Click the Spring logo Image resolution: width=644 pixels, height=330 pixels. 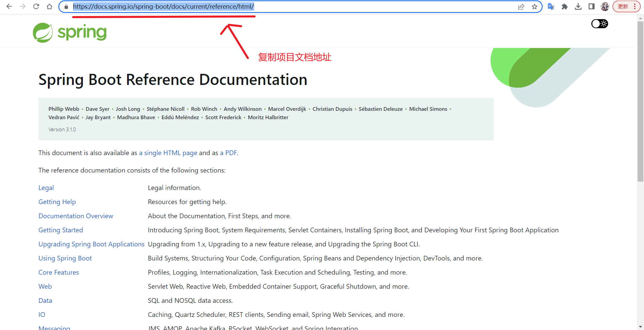point(70,33)
